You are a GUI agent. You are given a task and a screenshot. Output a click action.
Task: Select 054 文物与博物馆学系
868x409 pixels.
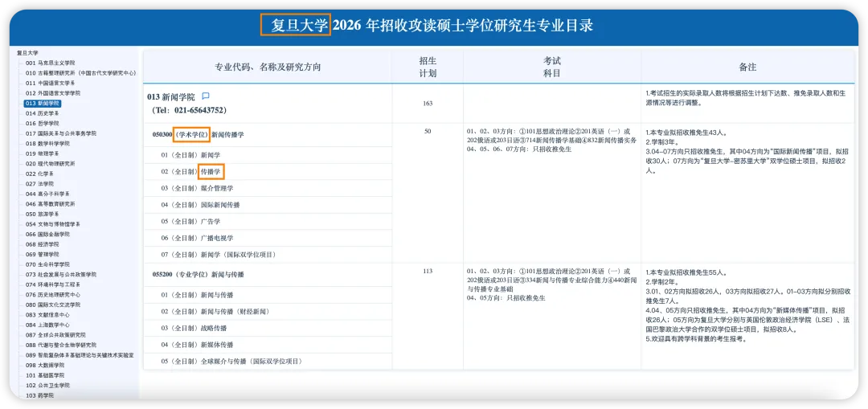(52, 224)
